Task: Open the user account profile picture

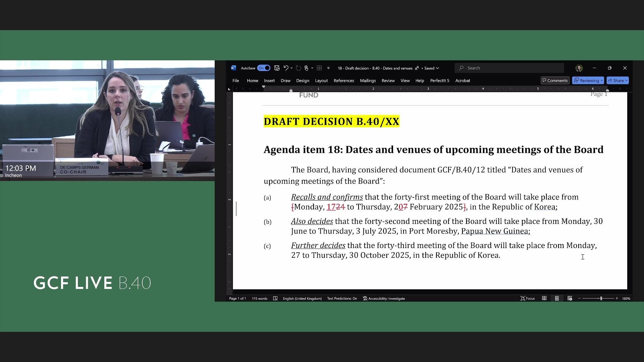Action: 579,68
